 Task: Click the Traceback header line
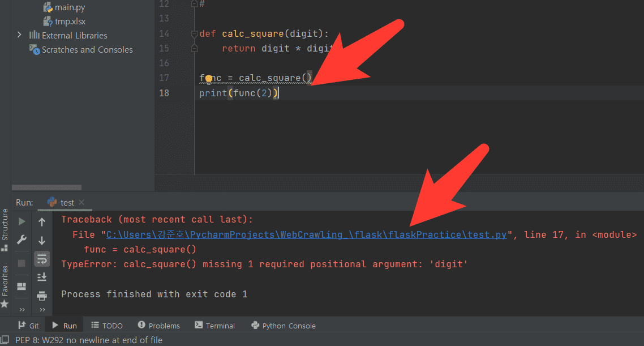pyautogui.click(x=157, y=219)
